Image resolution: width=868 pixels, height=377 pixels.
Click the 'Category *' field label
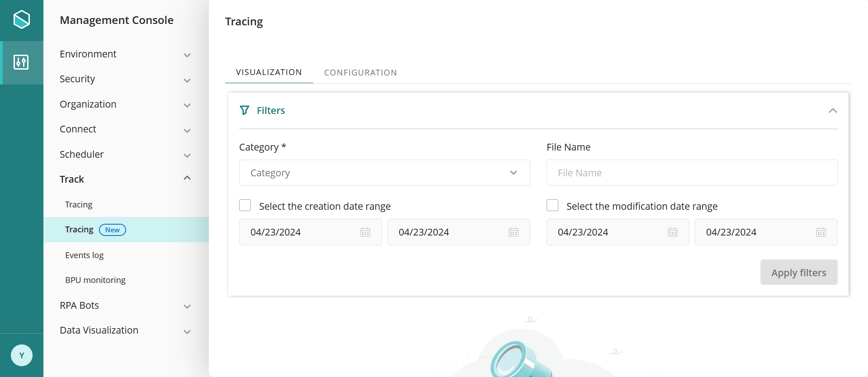point(263,147)
